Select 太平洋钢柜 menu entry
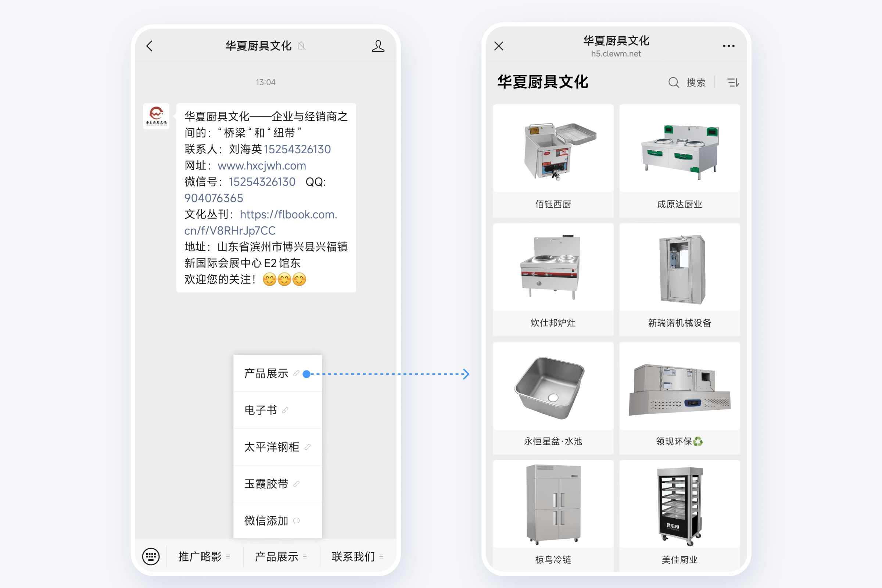Screen dimensions: 882x588 [x=277, y=447]
